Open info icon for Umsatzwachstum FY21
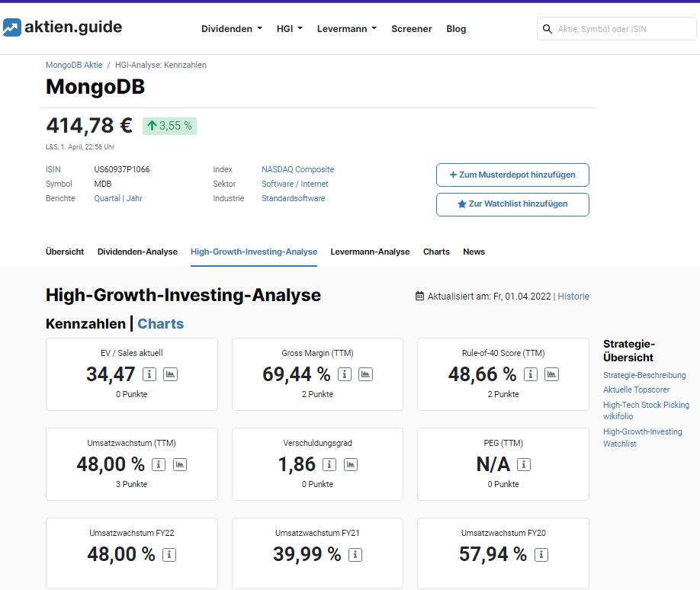Image resolution: width=700 pixels, height=590 pixels. click(x=355, y=555)
